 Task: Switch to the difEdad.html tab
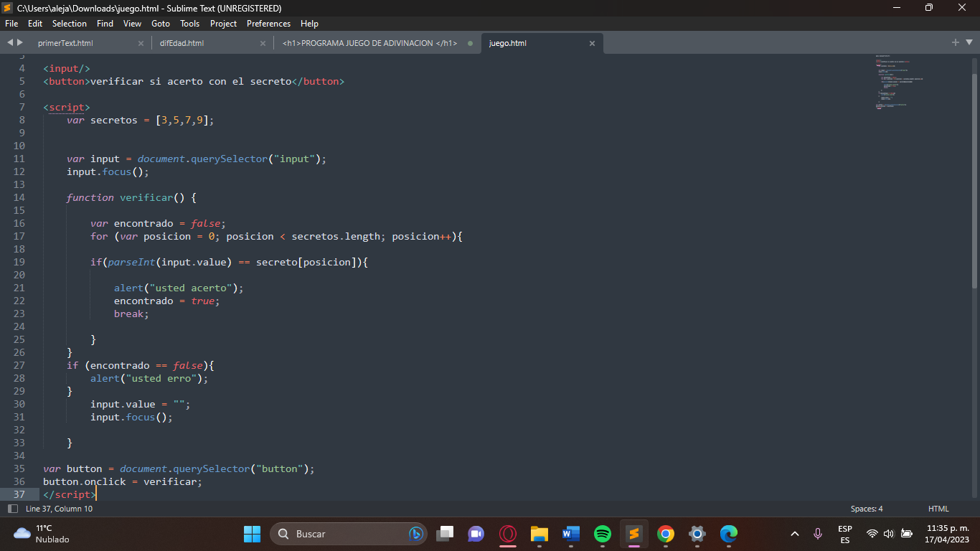[182, 43]
